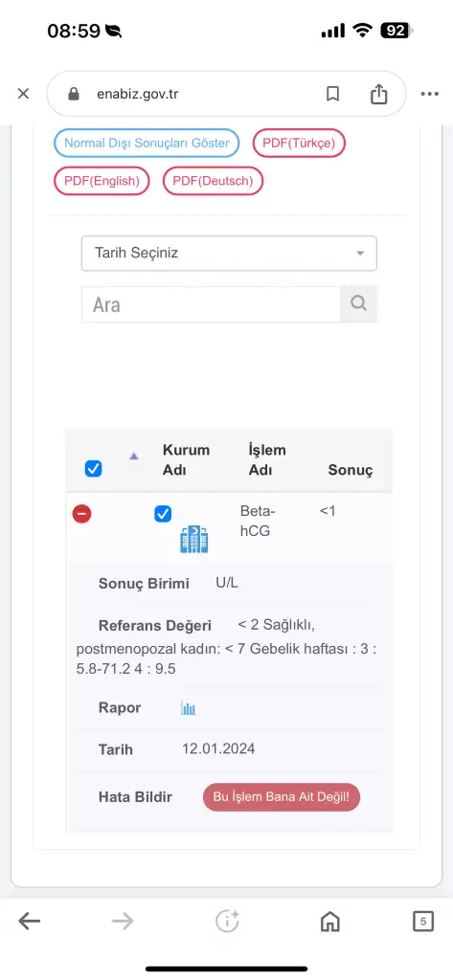Tap the bookmark icon in address bar
Viewport: 453px width, 980px height.
pos(333,94)
